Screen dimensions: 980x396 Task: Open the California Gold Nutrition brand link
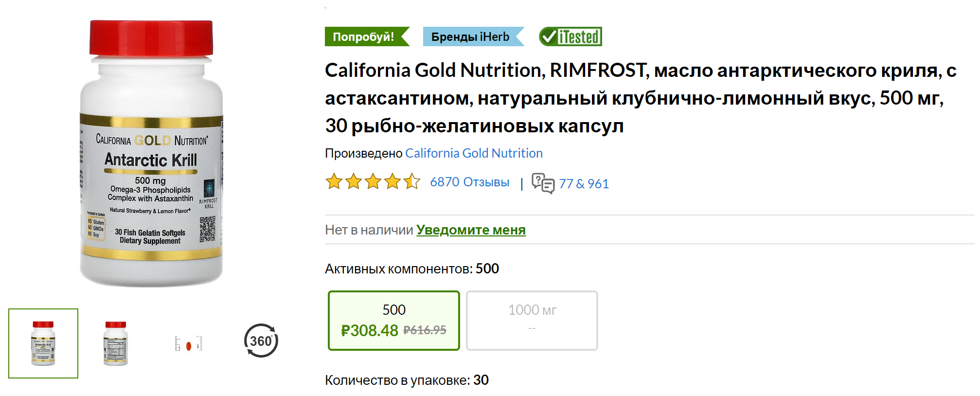[474, 153]
